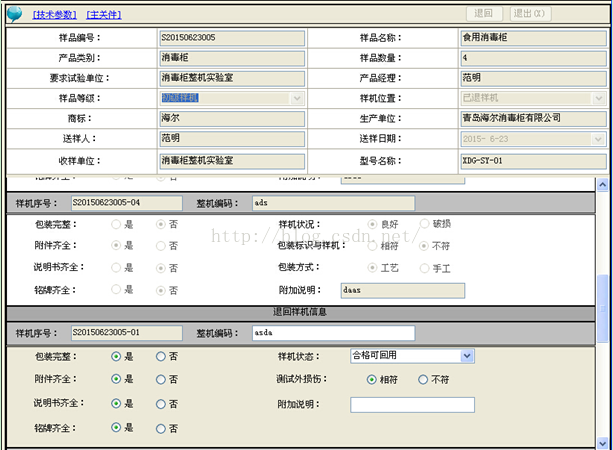Click the 商标 field 海尔
This screenshot has width=613, height=450.
coord(232,118)
